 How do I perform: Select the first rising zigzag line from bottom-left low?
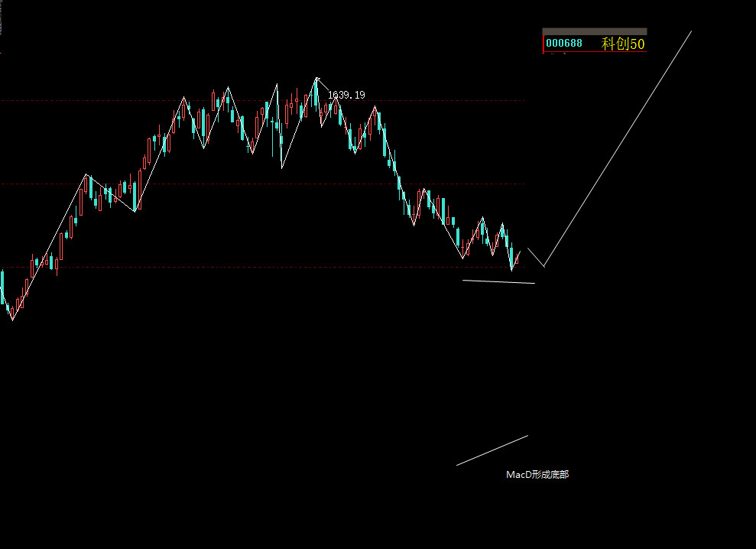pyautogui.click(x=49, y=246)
